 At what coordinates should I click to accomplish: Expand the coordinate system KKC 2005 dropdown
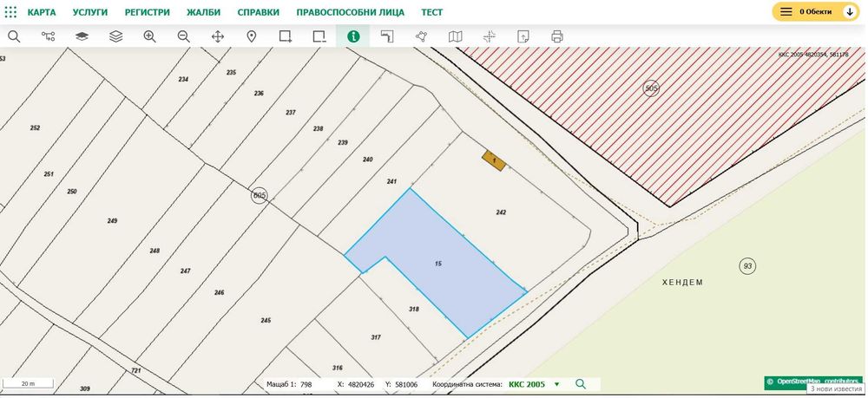(x=557, y=384)
